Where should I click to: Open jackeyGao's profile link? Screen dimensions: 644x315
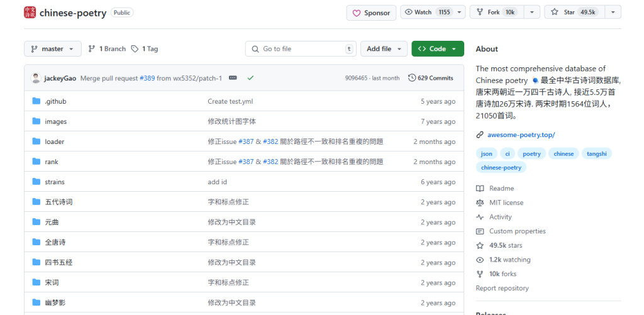60,78
